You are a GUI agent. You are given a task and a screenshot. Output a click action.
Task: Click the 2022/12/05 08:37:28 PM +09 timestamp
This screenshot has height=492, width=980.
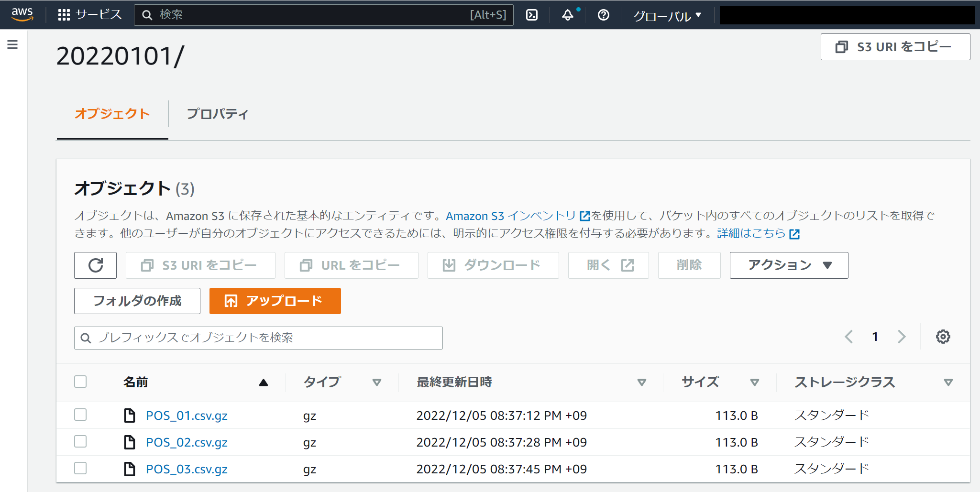(x=502, y=442)
